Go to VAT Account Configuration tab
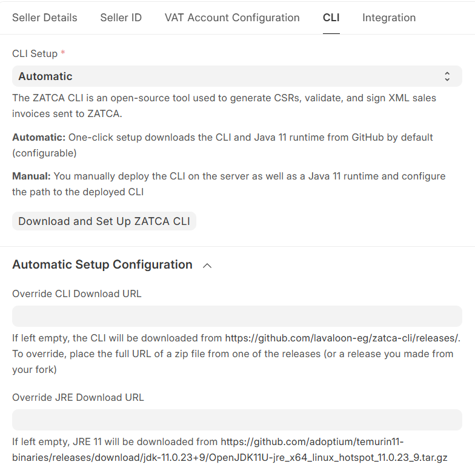This screenshot has width=475, height=476. (x=232, y=18)
